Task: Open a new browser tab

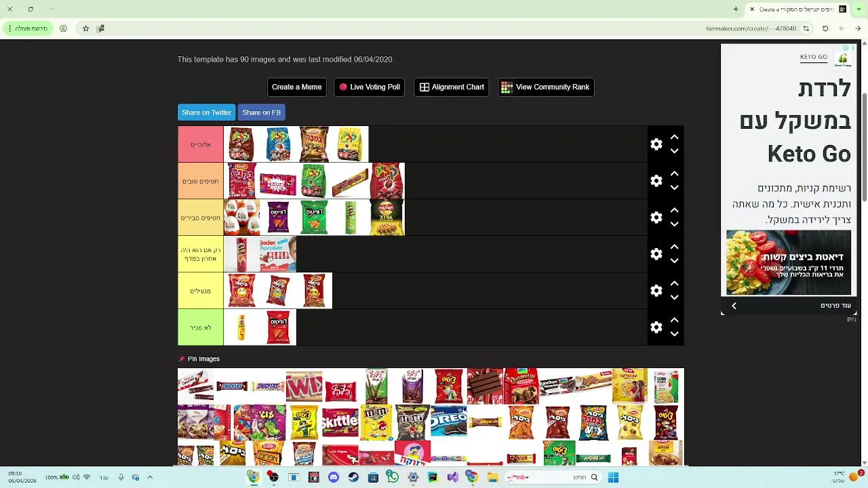Action: tap(736, 9)
